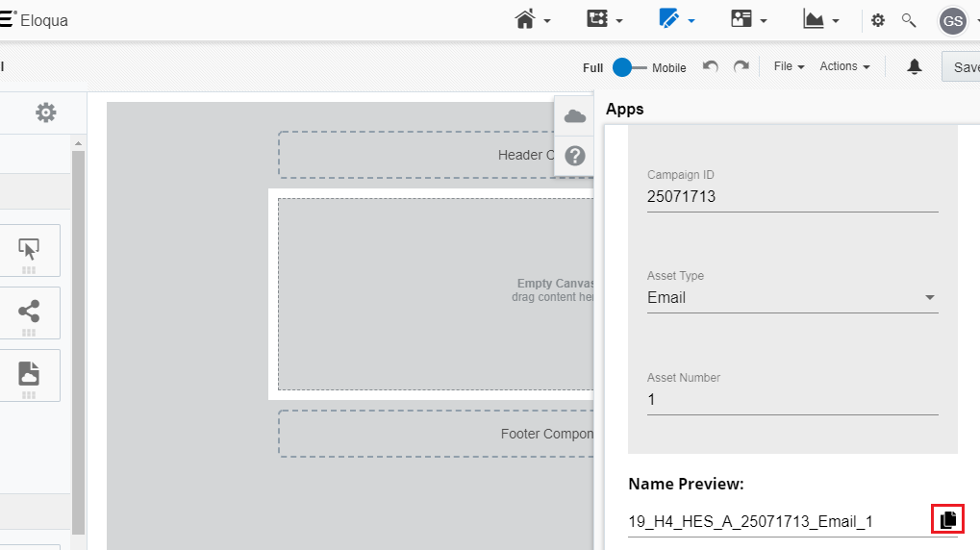Open the help question mark tab

click(574, 156)
